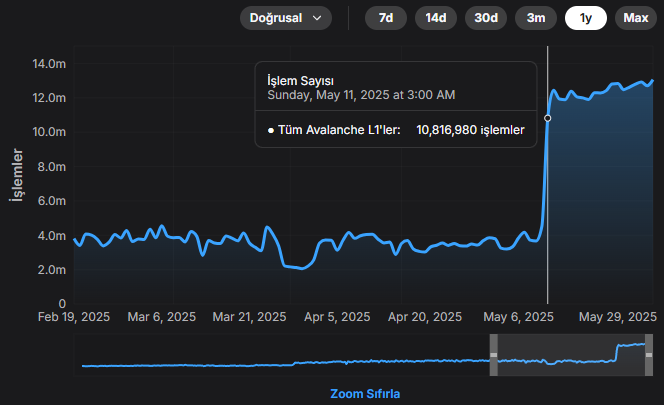Select the 3m time range
Viewport: 664px width, 405px height.
click(536, 18)
